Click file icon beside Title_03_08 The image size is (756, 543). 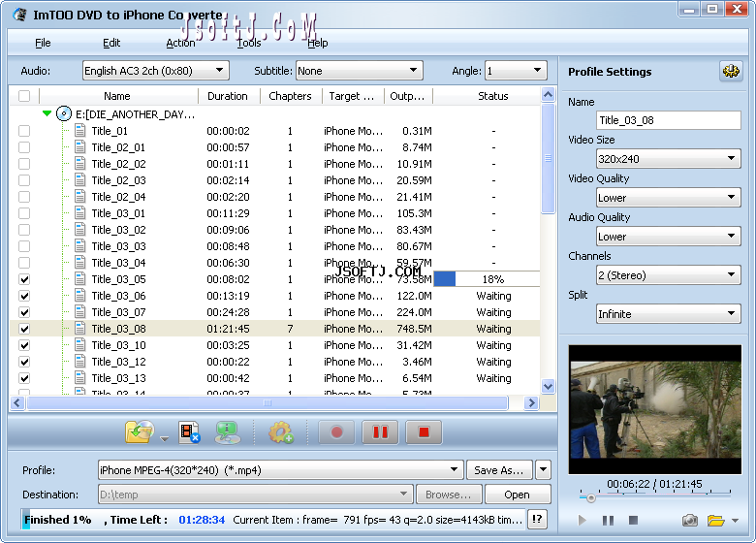tap(80, 329)
